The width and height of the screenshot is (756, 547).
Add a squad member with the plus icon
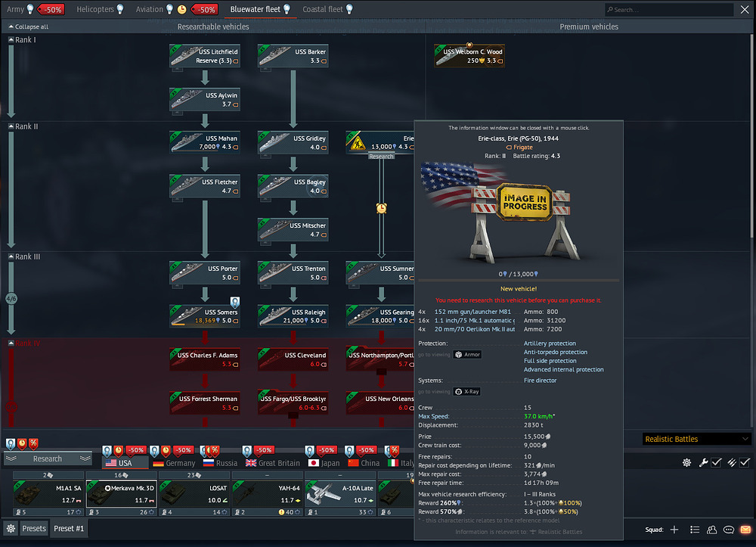674,530
